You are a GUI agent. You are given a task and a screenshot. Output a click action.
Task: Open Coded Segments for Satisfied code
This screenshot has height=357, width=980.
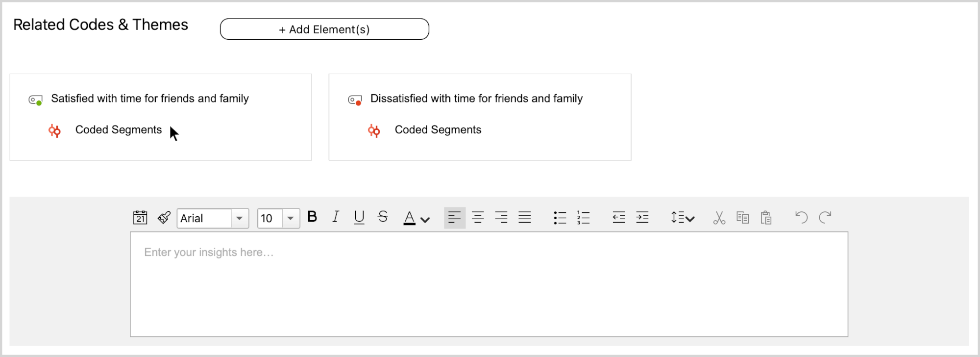118,129
